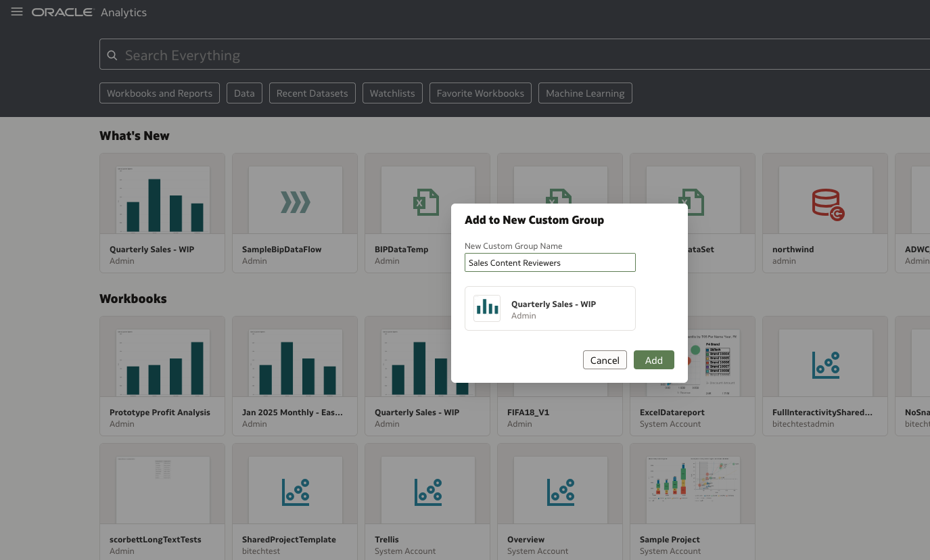The height and width of the screenshot is (560, 930).
Task: Open BIPDataTemp Excel dataset icon
Action: (x=426, y=202)
